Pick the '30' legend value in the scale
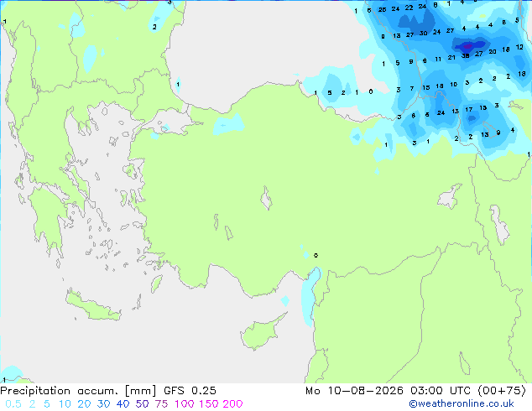The height and width of the screenshot is (411, 532). 103,404
